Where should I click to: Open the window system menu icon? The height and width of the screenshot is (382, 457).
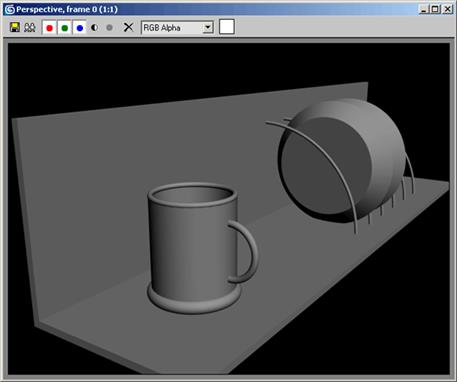(10, 9)
